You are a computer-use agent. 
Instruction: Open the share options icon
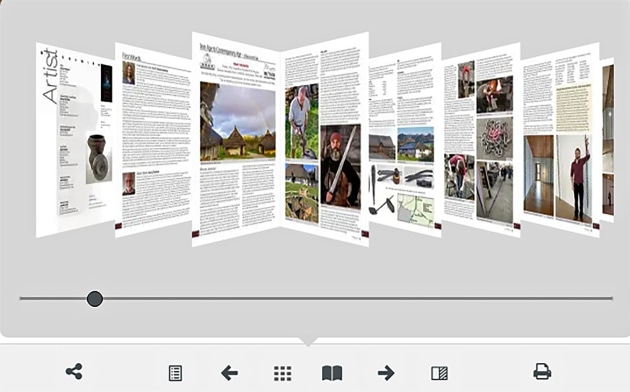click(74, 372)
